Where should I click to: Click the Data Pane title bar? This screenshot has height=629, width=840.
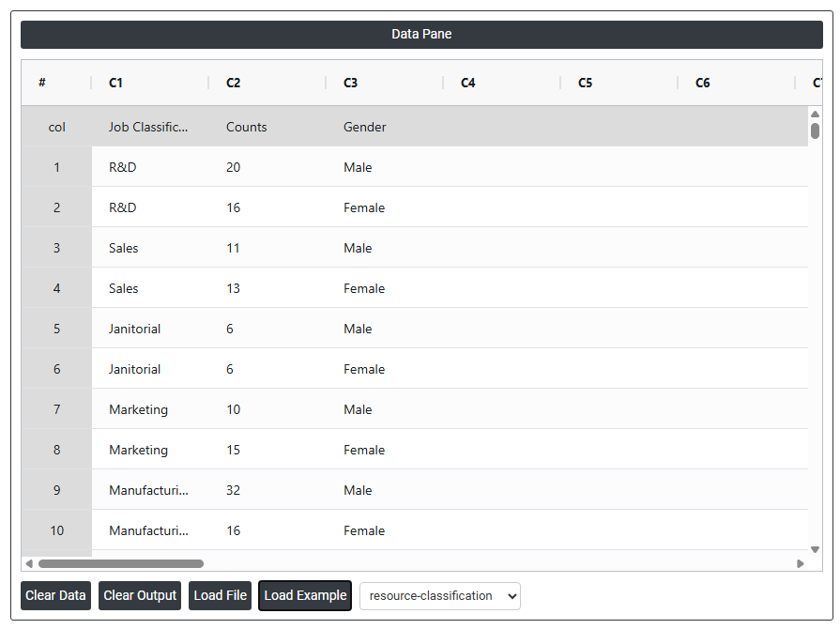(x=421, y=35)
